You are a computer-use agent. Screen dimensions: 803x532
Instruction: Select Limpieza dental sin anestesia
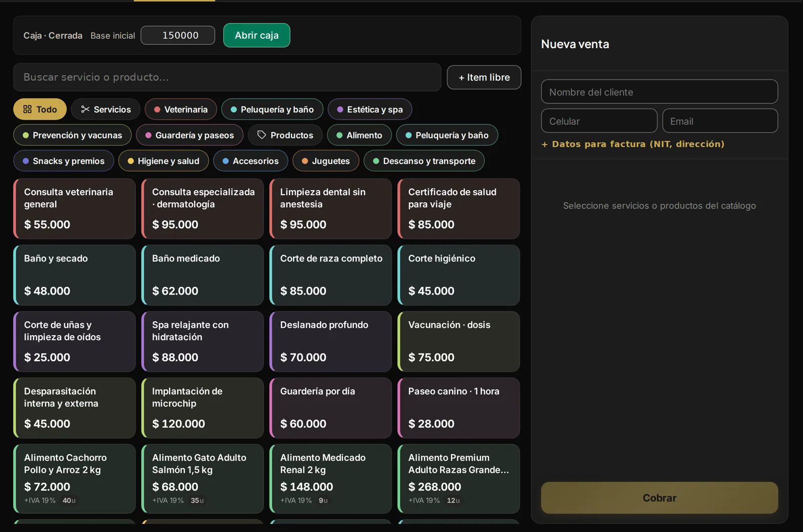pos(330,209)
